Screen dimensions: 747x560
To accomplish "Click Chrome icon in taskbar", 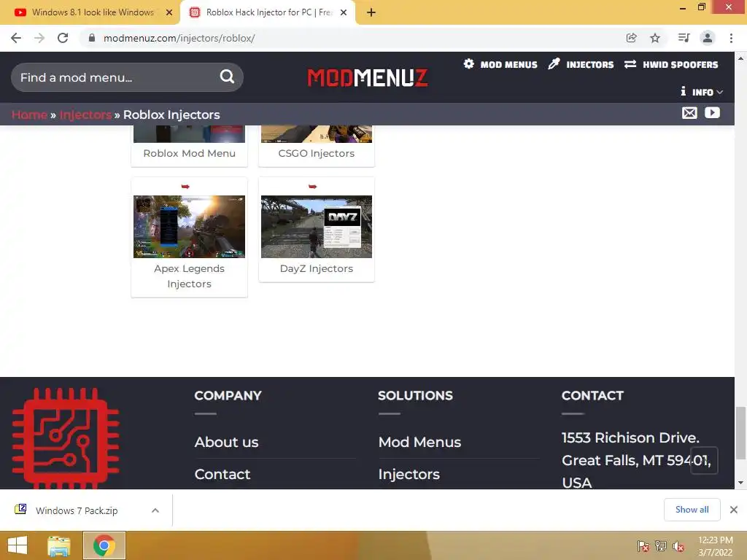I will click(x=104, y=545).
